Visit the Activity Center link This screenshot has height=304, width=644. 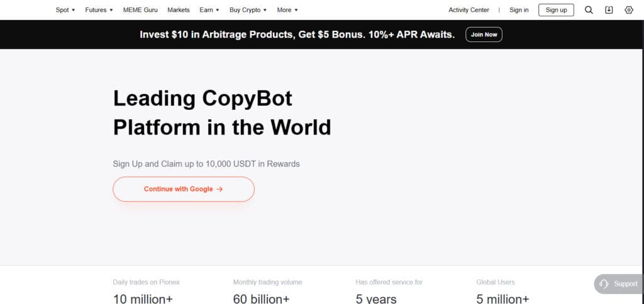coord(469,10)
